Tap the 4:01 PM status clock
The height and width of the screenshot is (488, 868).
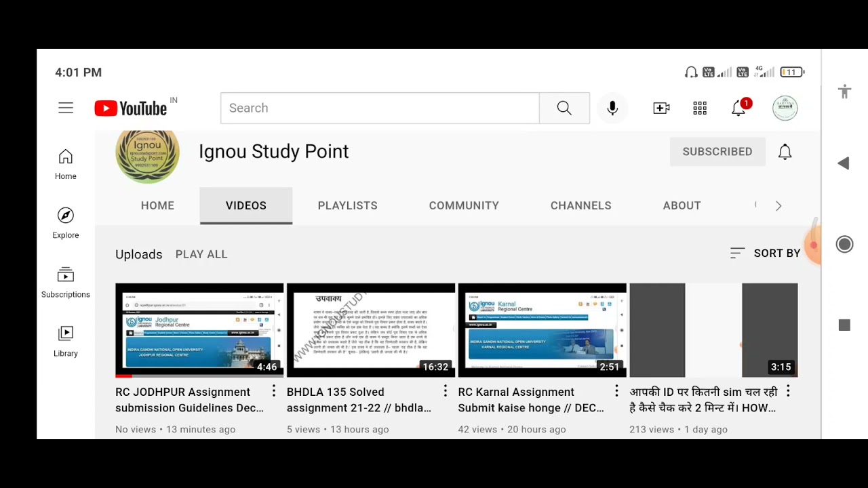pos(79,73)
